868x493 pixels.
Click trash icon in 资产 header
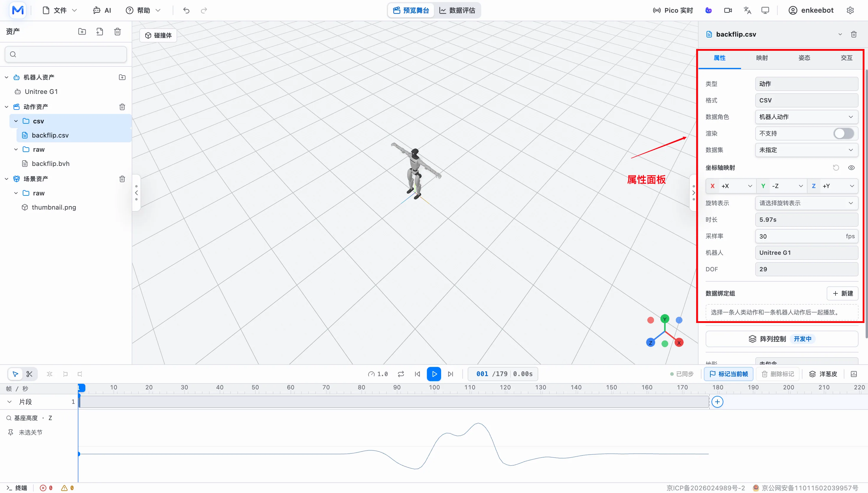coord(118,32)
